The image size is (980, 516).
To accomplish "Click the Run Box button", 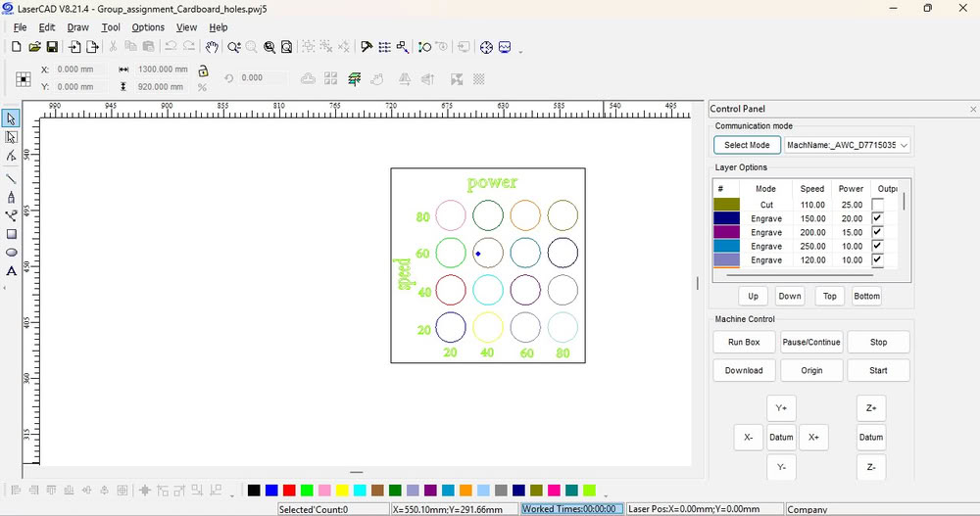I will [744, 342].
